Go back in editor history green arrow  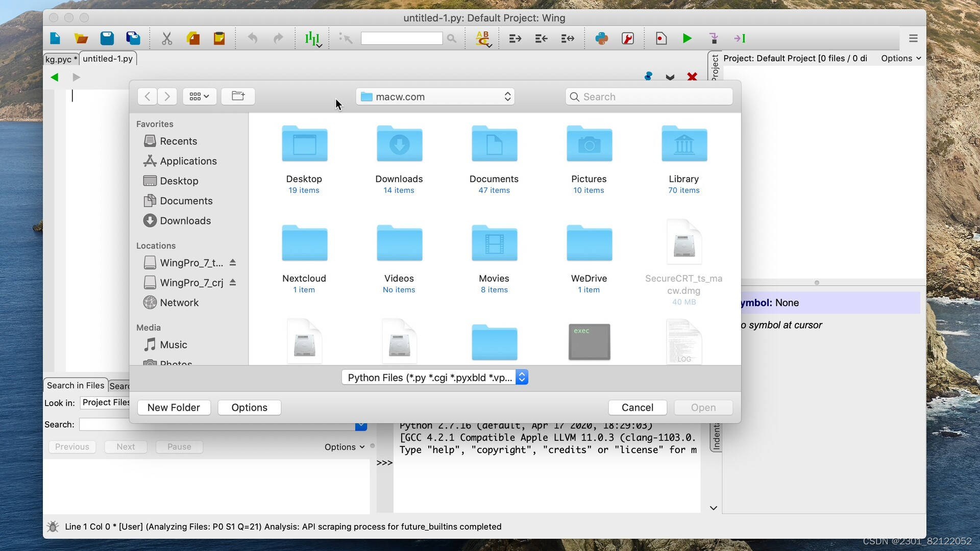coord(55,77)
